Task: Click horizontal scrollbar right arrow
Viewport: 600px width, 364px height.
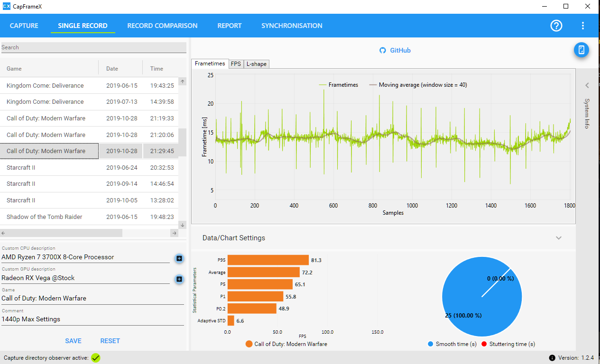Action: (x=174, y=233)
